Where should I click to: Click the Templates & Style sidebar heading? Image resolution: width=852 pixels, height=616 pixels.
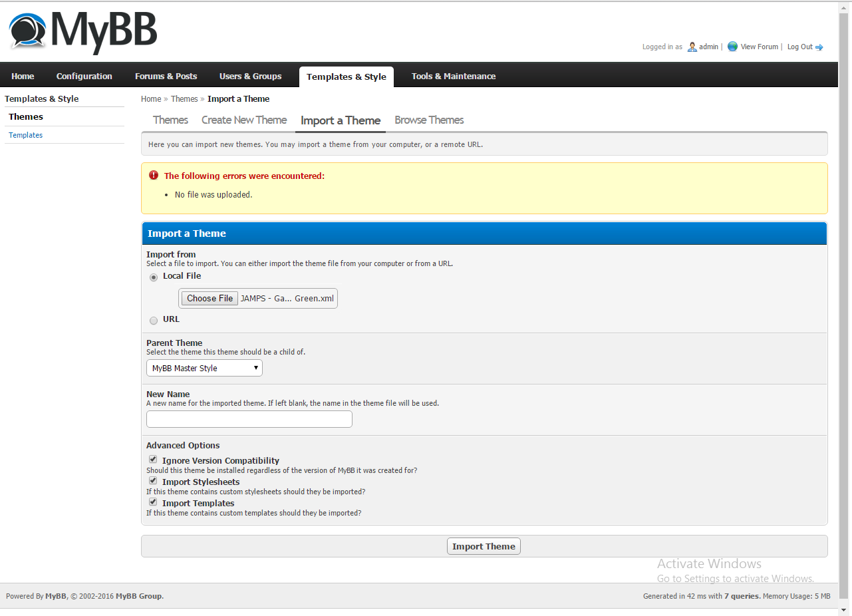(42, 99)
